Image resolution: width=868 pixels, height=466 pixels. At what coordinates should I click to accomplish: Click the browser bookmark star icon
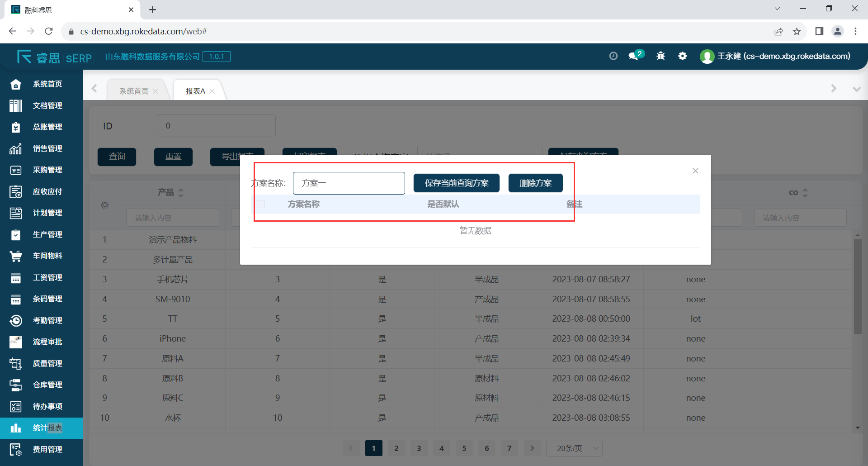(797, 31)
